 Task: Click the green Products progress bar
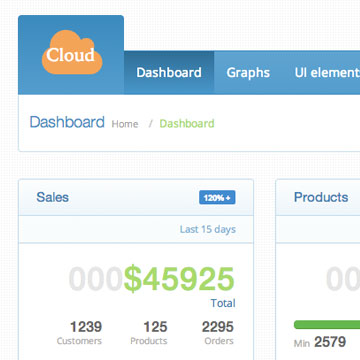click(327, 325)
